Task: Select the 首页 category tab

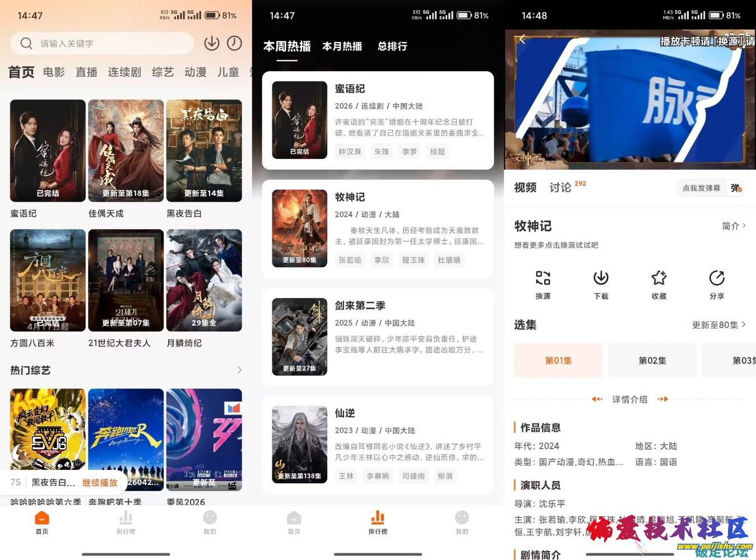Action: click(x=21, y=72)
